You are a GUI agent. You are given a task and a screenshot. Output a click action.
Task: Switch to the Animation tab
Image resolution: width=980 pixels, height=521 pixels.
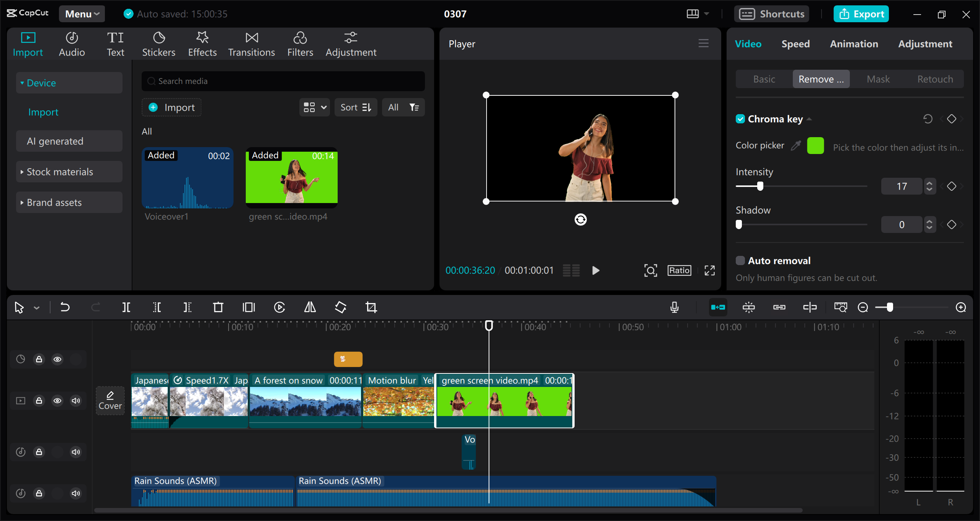tap(854, 44)
